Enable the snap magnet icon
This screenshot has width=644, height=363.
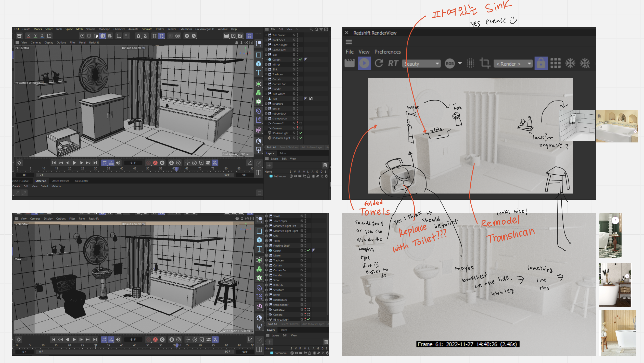pyautogui.click(x=138, y=36)
